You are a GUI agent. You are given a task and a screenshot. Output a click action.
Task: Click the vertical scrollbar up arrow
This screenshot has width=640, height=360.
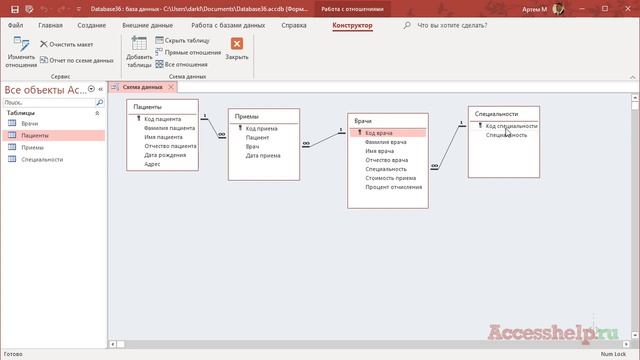click(635, 98)
